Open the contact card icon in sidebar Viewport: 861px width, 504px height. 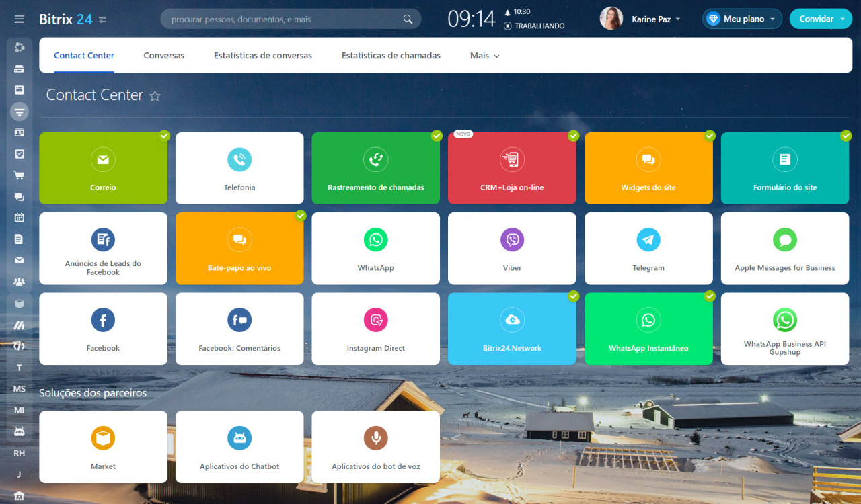(x=20, y=132)
